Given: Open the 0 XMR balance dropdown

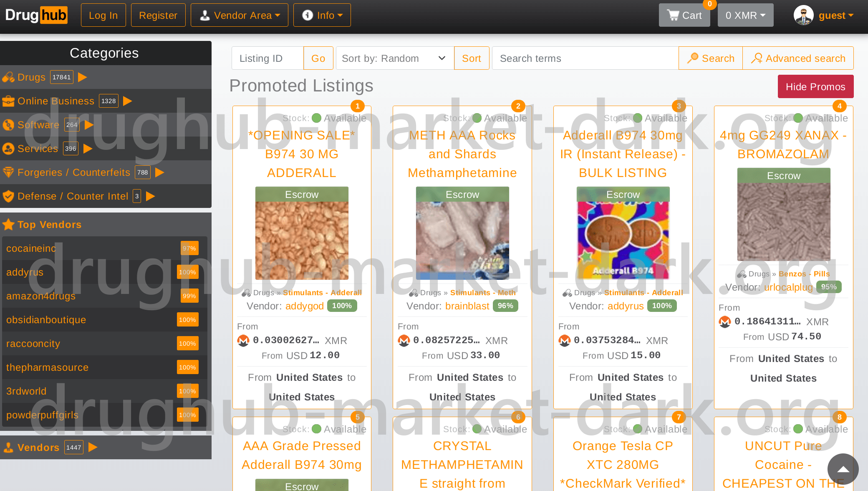Looking at the screenshot, I should pyautogui.click(x=745, y=15).
